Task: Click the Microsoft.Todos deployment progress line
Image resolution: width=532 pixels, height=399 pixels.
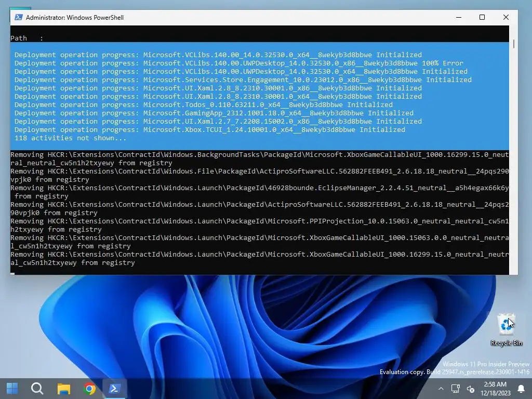Action: tap(204, 104)
